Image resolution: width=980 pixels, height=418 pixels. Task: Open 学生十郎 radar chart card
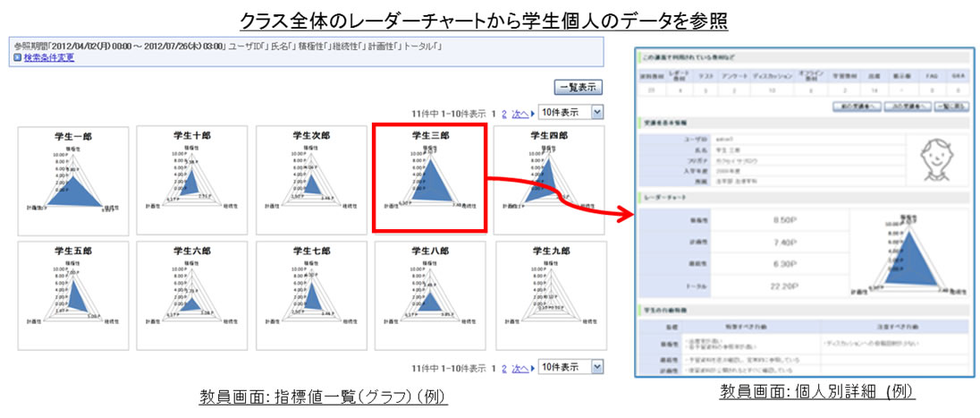[191, 179]
